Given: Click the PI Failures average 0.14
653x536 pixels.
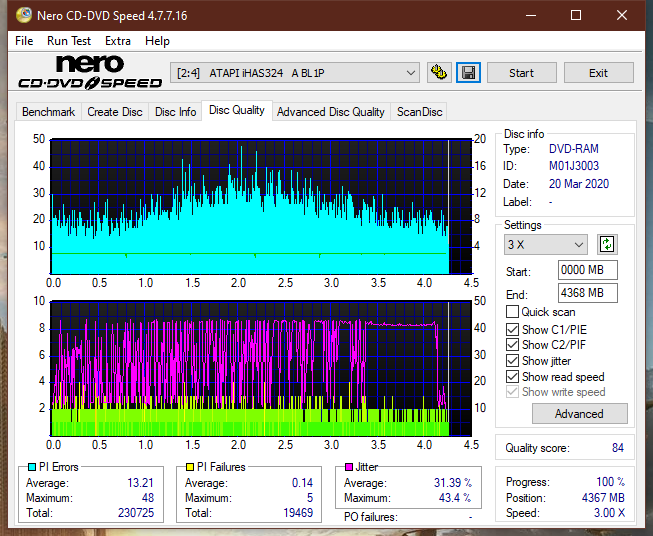Looking at the screenshot, I should click(302, 483).
